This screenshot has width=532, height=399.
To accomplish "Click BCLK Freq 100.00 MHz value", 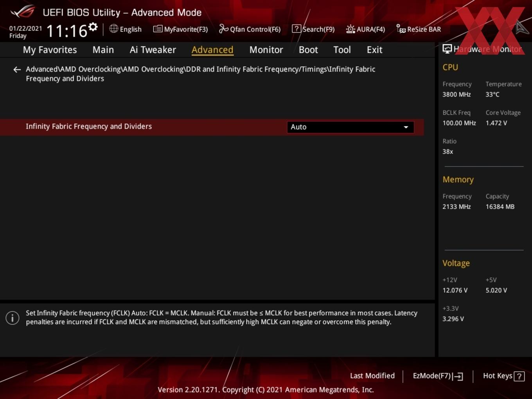I will pyautogui.click(x=459, y=123).
